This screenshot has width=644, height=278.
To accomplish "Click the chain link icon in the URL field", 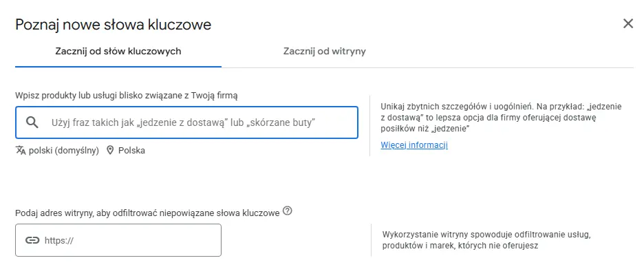I will click(32, 240).
